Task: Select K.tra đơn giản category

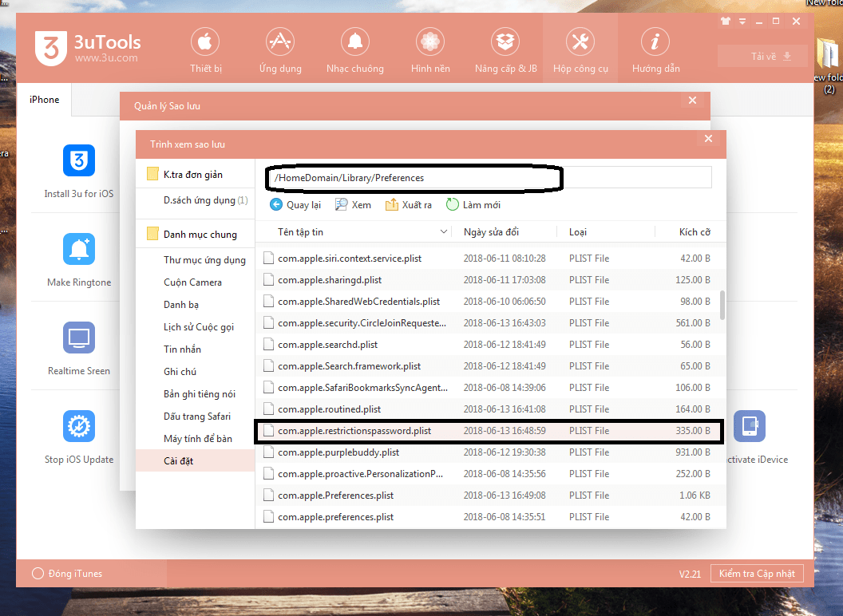Action: 195,174
